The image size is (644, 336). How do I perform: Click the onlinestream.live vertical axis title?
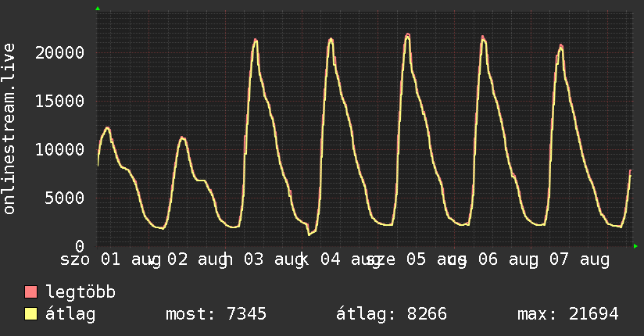(9, 129)
